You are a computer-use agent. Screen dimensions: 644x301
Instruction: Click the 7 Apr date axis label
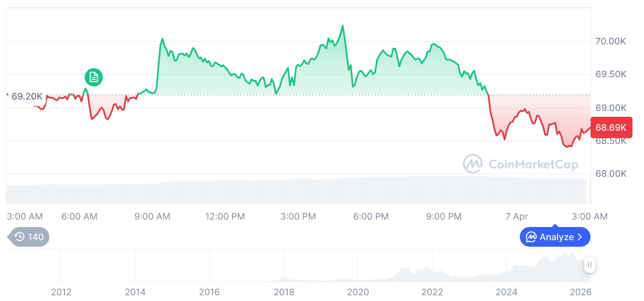517,216
